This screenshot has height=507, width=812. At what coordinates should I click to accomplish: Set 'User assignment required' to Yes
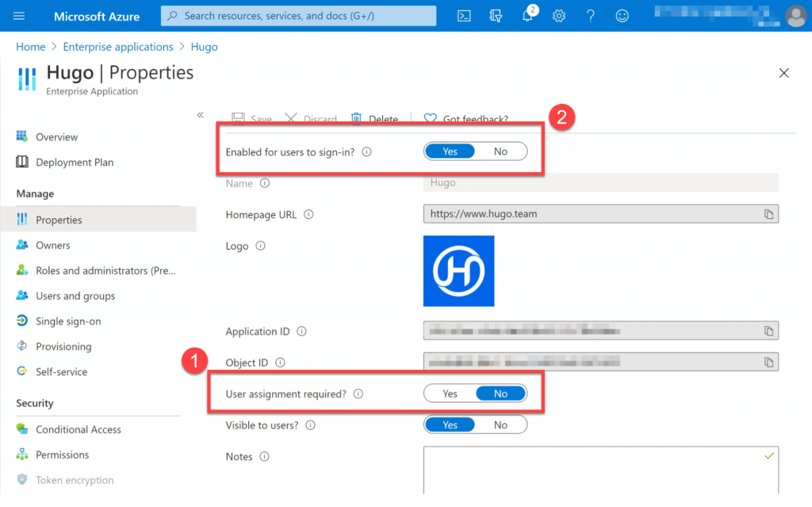450,393
